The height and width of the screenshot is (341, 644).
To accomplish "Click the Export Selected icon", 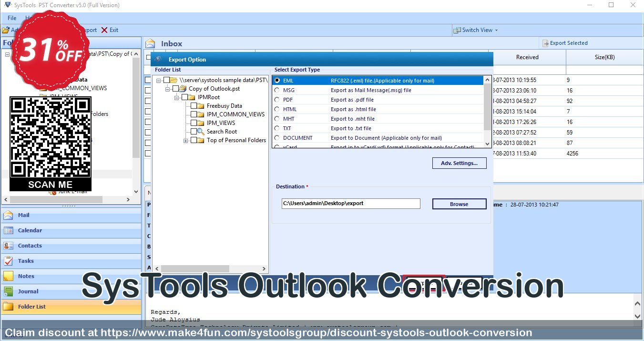I will [545, 43].
